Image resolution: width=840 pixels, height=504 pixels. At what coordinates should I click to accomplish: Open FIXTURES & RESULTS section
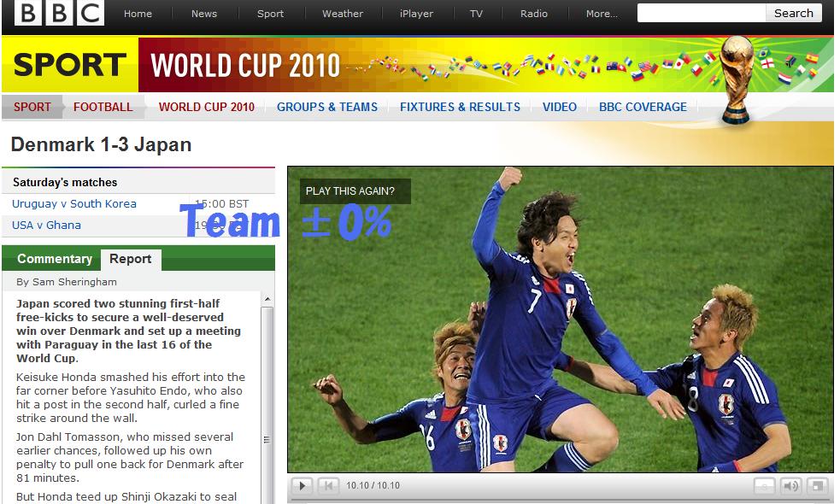[x=460, y=107]
